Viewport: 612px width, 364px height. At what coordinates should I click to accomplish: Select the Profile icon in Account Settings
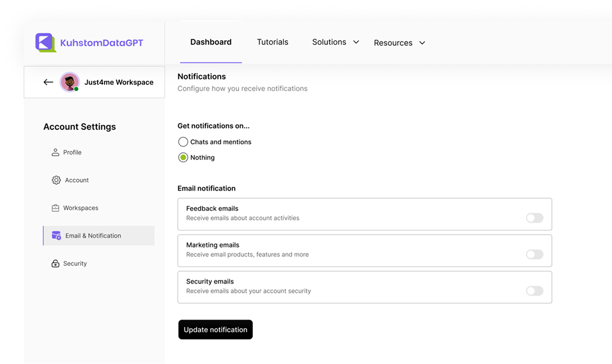point(55,152)
